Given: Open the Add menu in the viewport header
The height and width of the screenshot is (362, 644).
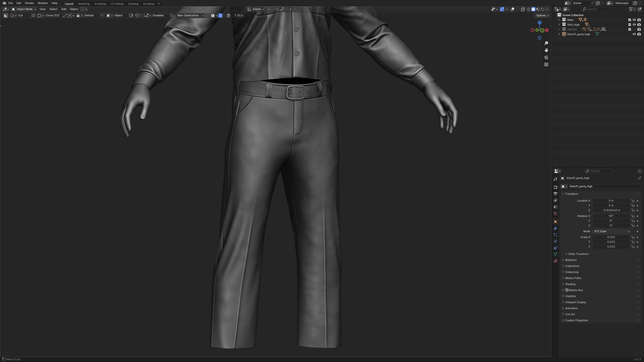Looking at the screenshot, I should pos(64,9).
